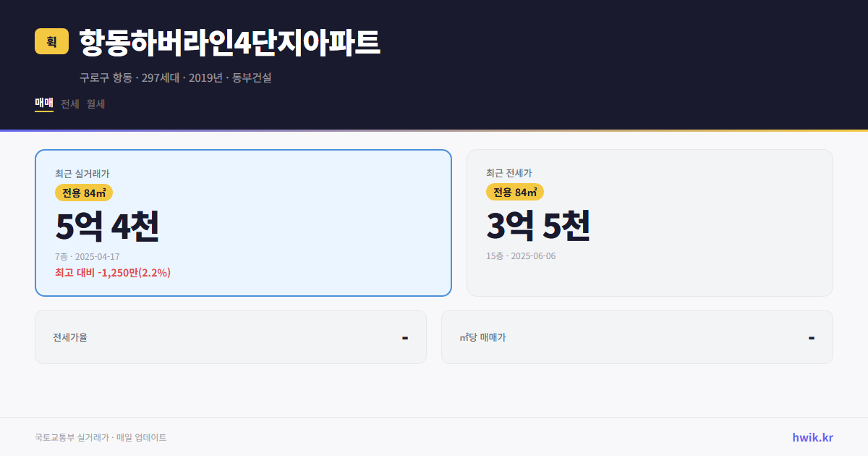Click the apartment title 항동하버라인4단지아파트
This screenshot has width=868, height=456.
230,43
